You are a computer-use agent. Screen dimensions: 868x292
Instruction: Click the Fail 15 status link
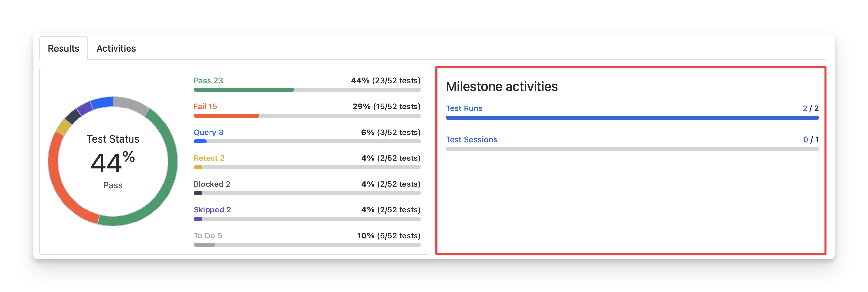point(205,106)
